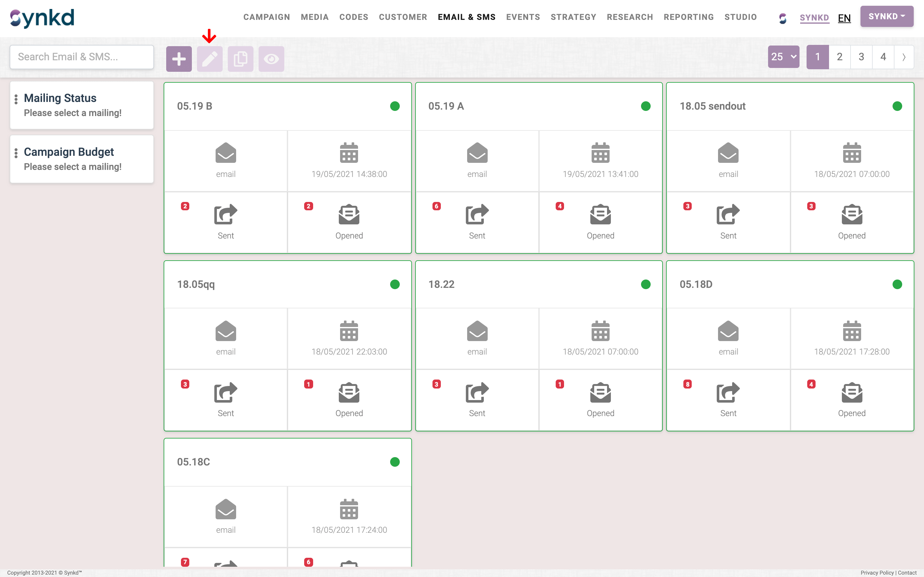Open Opened stats for 05.19 A
924x577 pixels.
(600, 215)
